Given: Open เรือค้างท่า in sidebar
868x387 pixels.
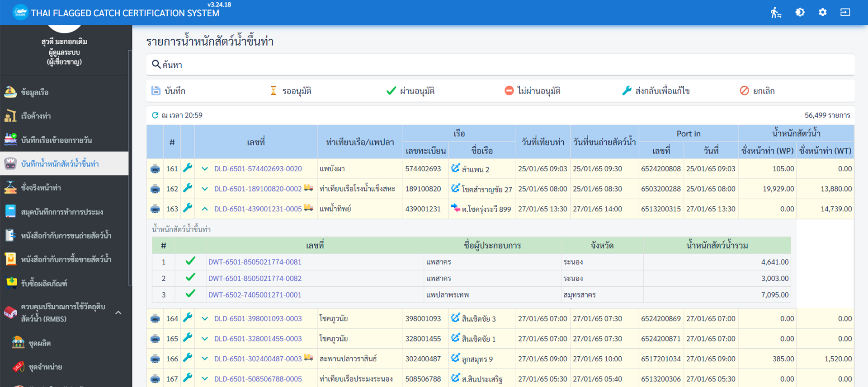Looking at the screenshot, I should pyautogui.click(x=64, y=116).
